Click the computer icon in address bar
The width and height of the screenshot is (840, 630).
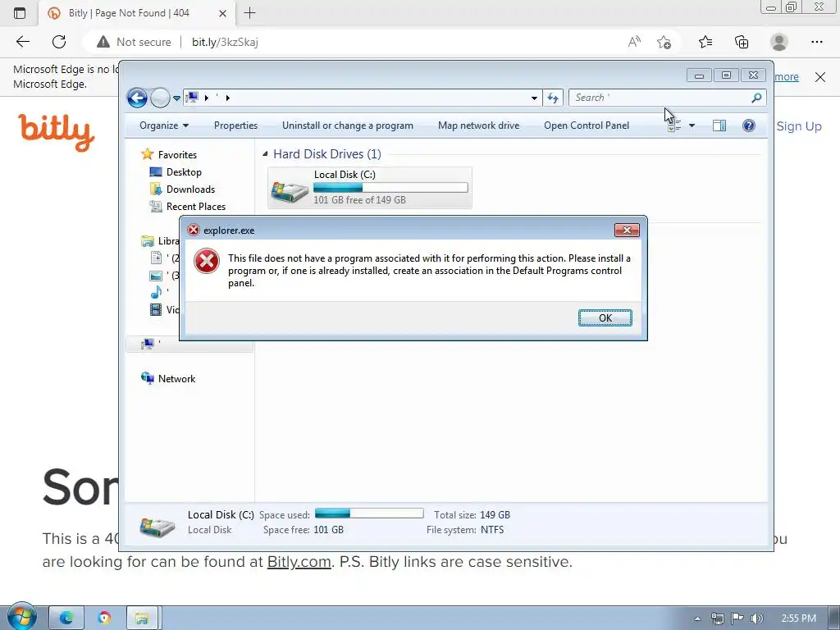[192, 98]
